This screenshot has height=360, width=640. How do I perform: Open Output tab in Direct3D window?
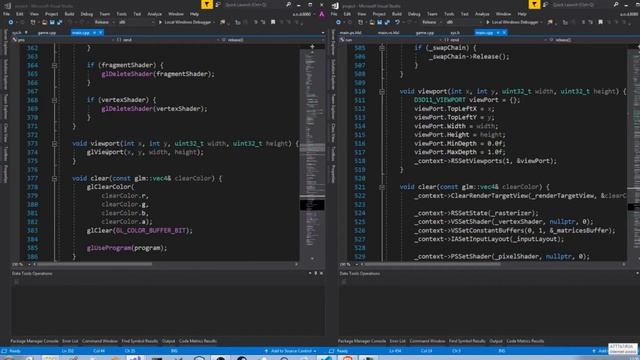click(x=496, y=341)
